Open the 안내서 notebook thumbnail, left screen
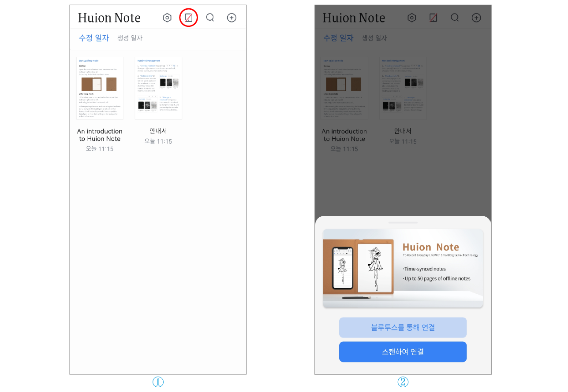The image size is (568, 392). [x=158, y=88]
